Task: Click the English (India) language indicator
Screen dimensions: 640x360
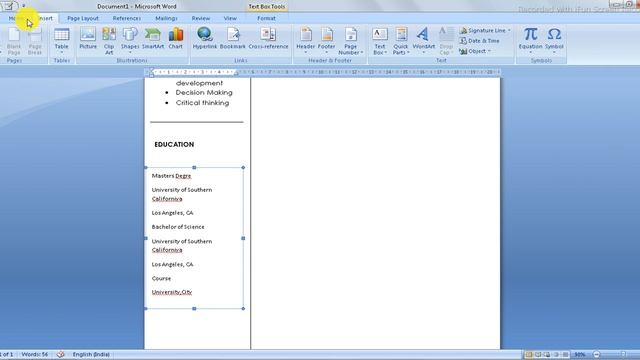Action: click(91, 354)
